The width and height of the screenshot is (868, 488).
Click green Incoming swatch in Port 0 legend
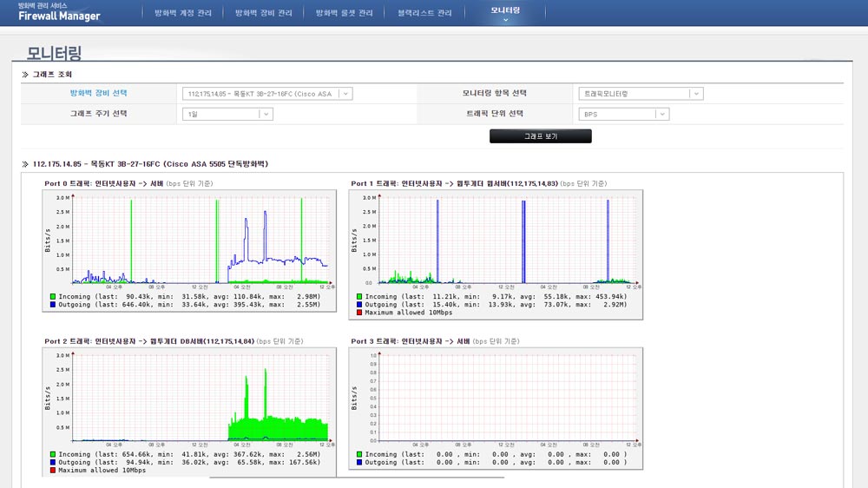53,297
